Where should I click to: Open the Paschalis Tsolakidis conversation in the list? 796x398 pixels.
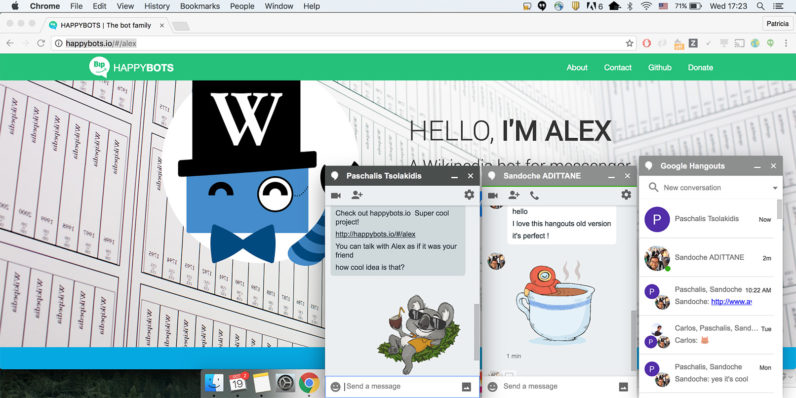[x=708, y=219]
